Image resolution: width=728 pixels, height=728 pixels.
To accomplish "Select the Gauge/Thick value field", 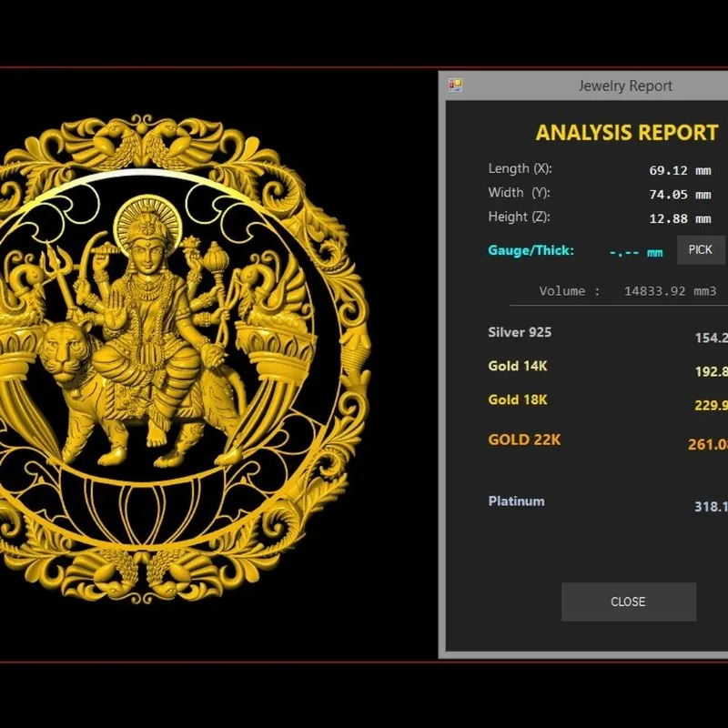I will coord(635,253).
